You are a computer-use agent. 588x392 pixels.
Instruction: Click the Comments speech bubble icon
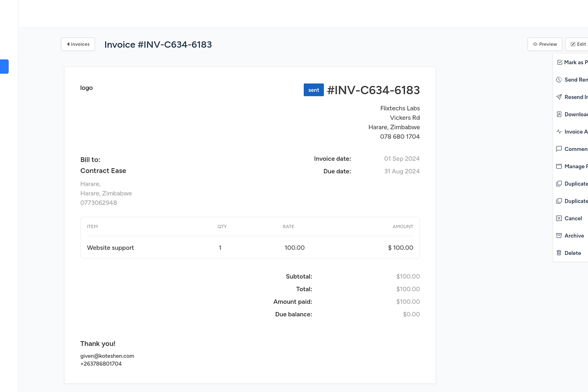[559, 149]
